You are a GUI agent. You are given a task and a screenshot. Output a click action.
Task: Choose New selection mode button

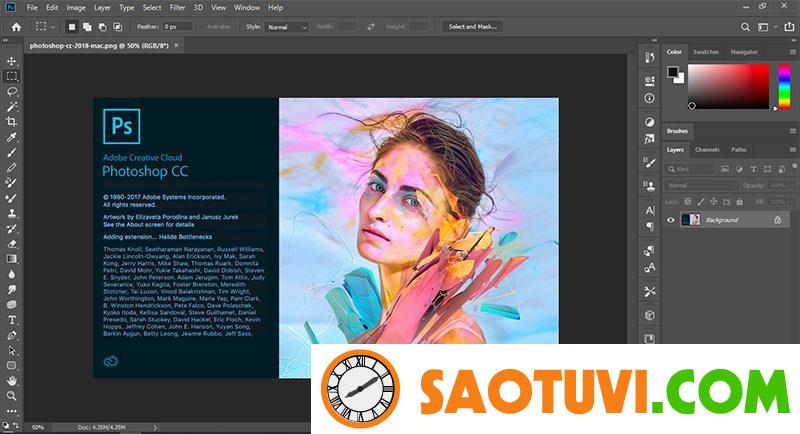point(72,27)
